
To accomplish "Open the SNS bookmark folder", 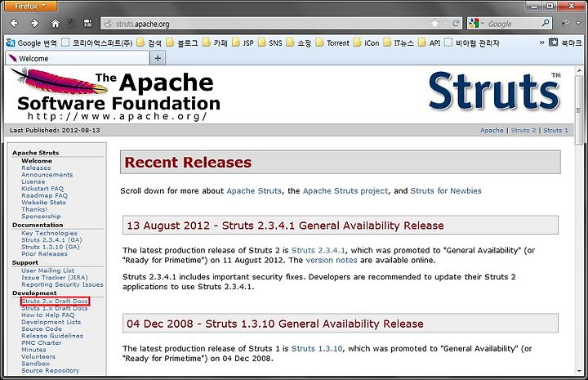I will point(269,42).
